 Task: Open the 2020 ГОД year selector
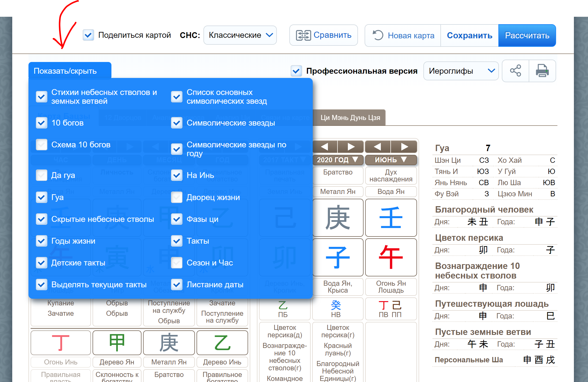[x=338, y=160]
